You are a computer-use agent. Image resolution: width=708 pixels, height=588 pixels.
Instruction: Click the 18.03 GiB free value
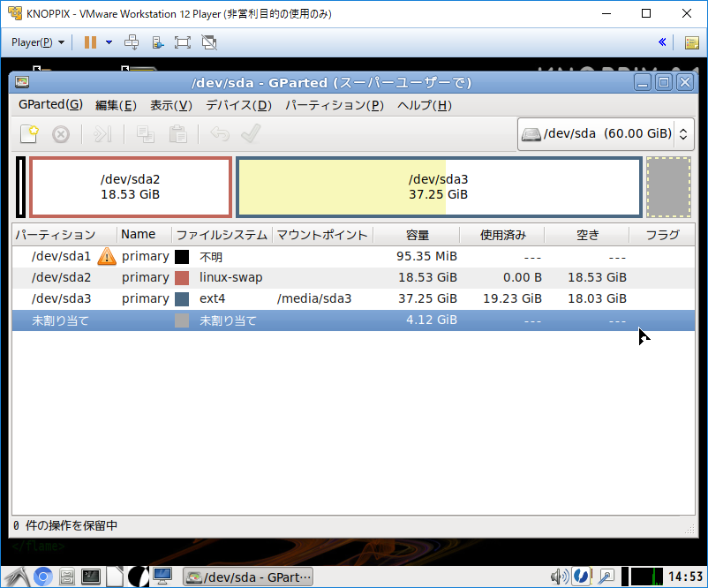coord(597,298)
